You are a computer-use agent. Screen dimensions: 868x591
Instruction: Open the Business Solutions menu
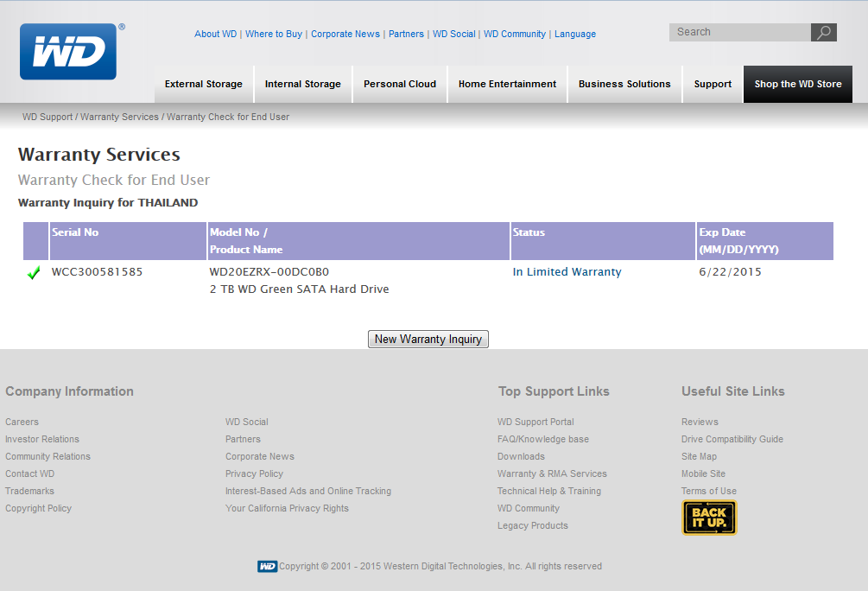(624, 84)
